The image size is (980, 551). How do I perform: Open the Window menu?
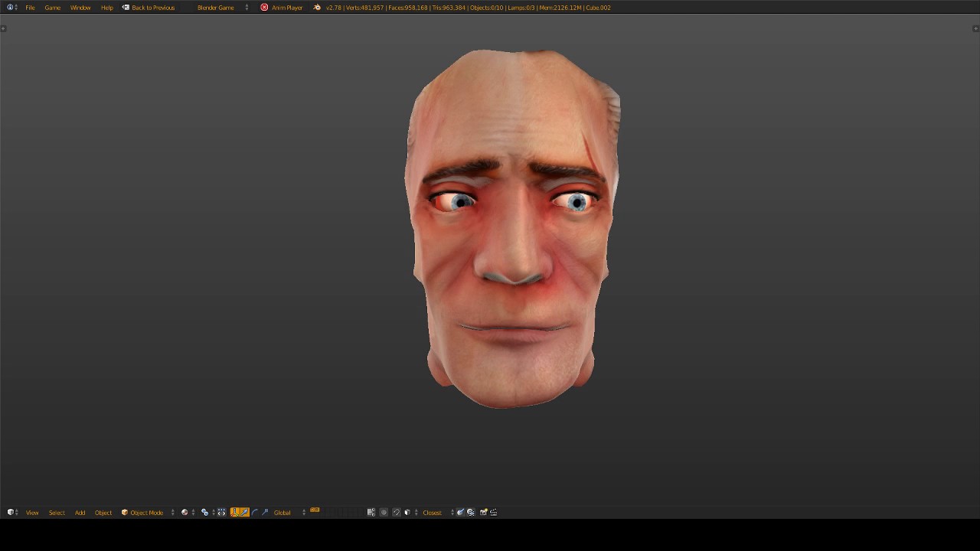coord(80,8)
